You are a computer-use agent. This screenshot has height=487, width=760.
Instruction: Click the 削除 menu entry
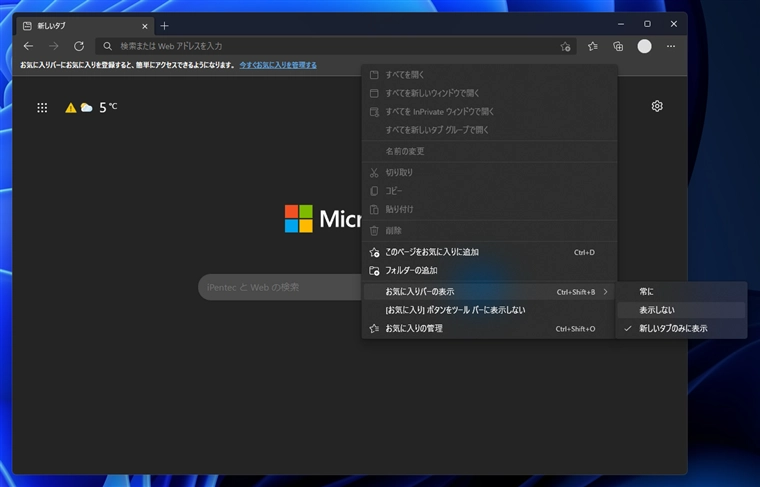[489, 231]
